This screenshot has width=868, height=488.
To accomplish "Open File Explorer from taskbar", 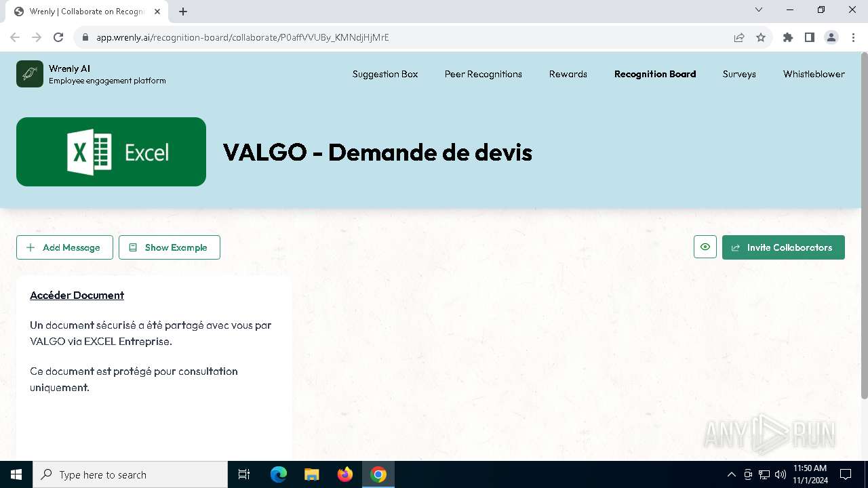I will pyautogui.click(x=311, y=474).
